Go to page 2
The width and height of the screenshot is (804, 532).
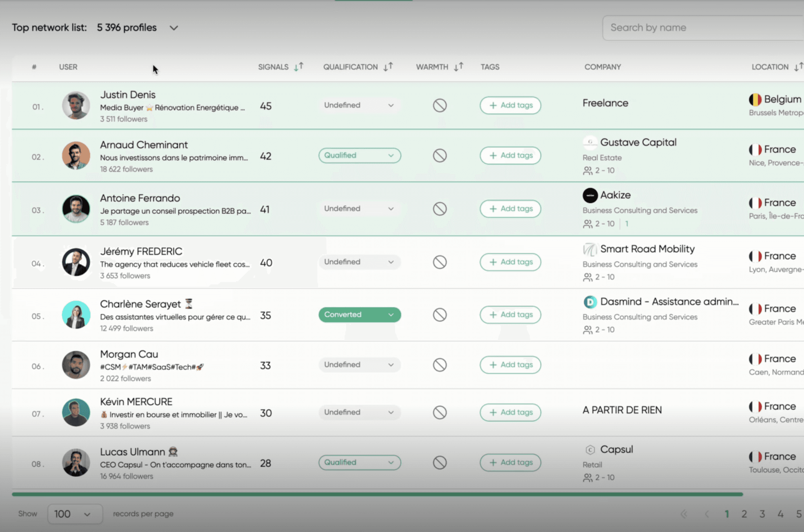click(x=744, y=514)
